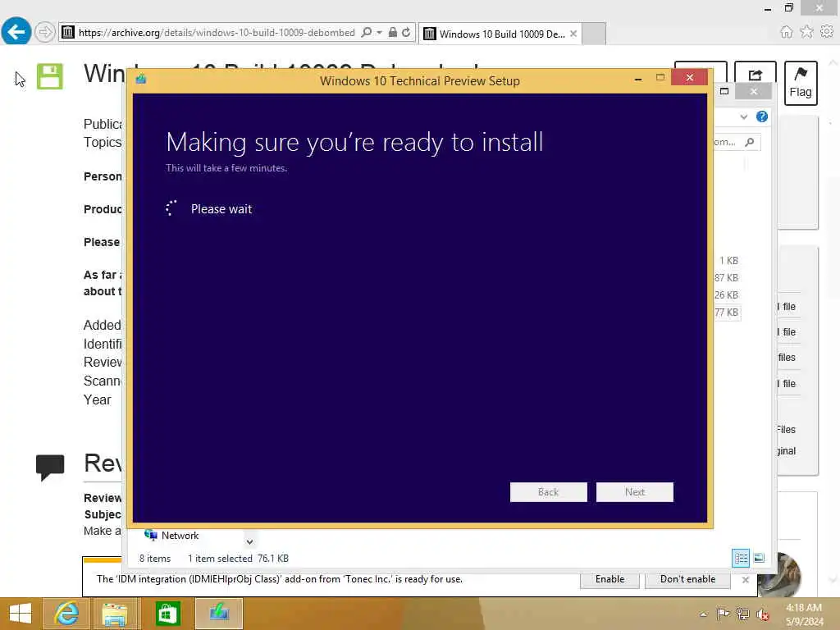Screen dimensions: 840x630
Task: Click the Flag button on archive page
Action: [801, 83]
